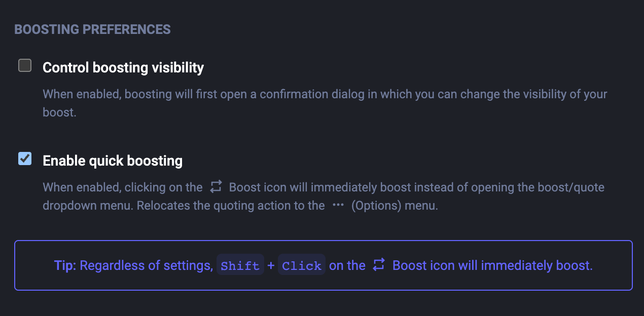Click the three-dot Options icon in description
Screen dimensions: 644x316
tap(338, 206)
